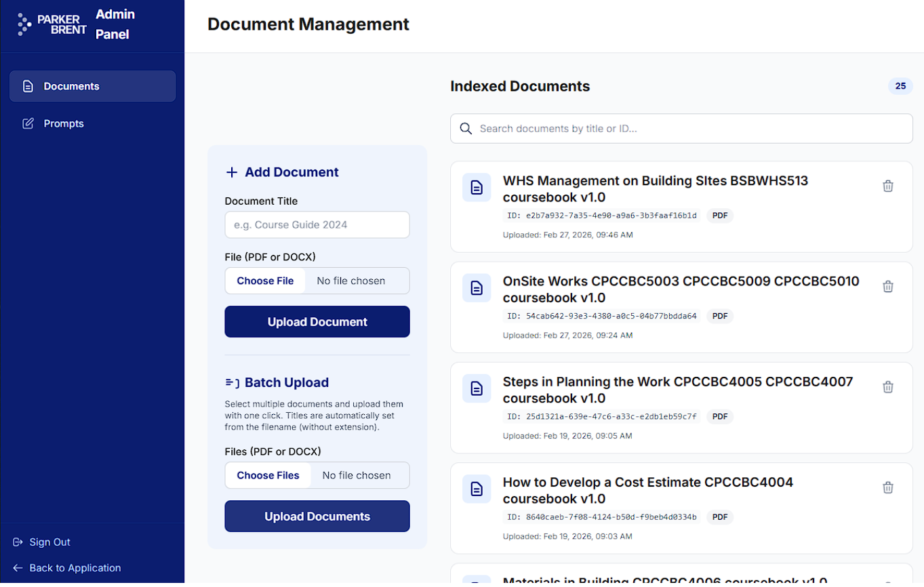The image size is (924, 587).
Task: Delete OnSite Works CPCCBC5003 document
Action: [x=888, y=286]
